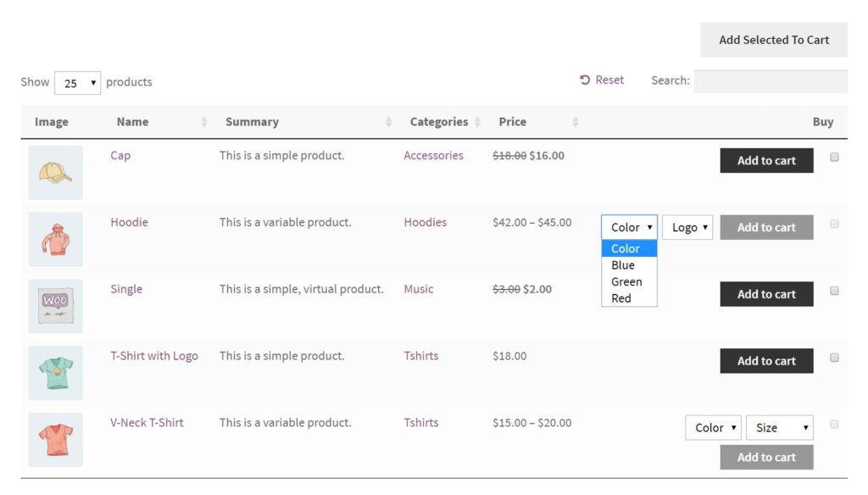This screenshot has width=868, height=495.
Task: Select the T-Shirt with Logo buy checkbox
Action: pyautogui.click(x=834, y=358)
